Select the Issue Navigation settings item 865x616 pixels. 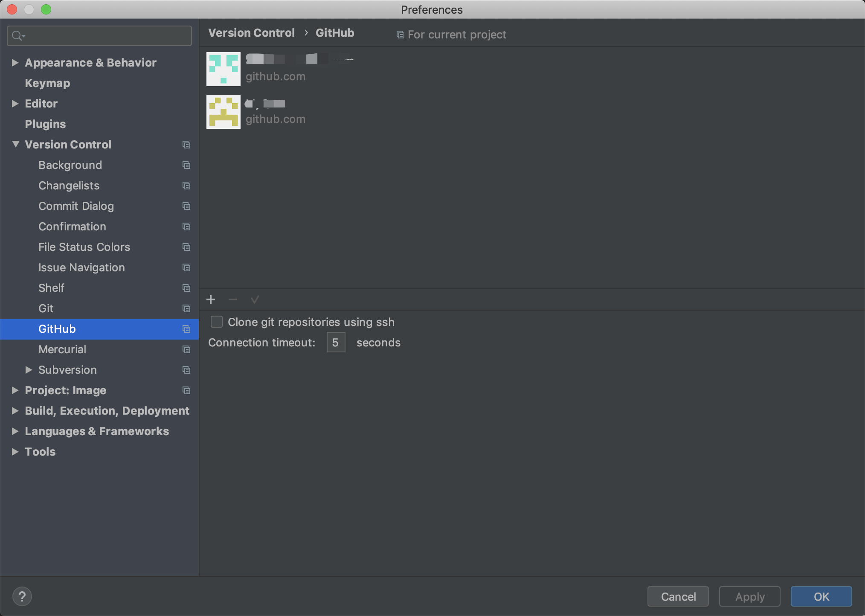[x=81, y=267]
